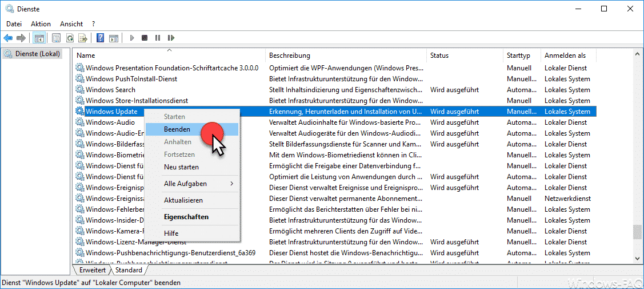Click the Back arrow in the toolbar

pyautogui.click(x=8, y=38)
